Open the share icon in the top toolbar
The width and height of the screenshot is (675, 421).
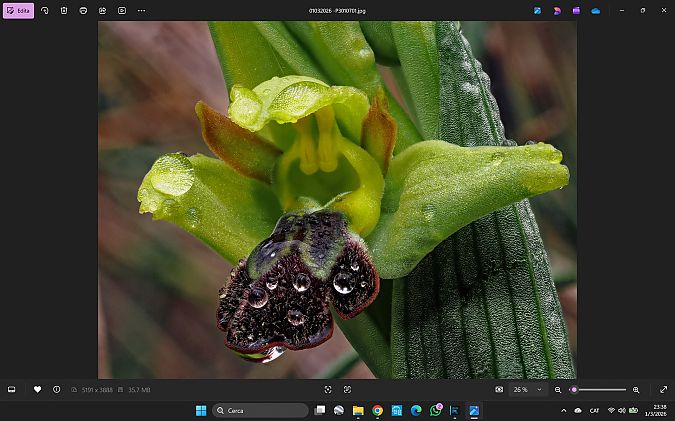pyautogui.click(x=103, y=10)
